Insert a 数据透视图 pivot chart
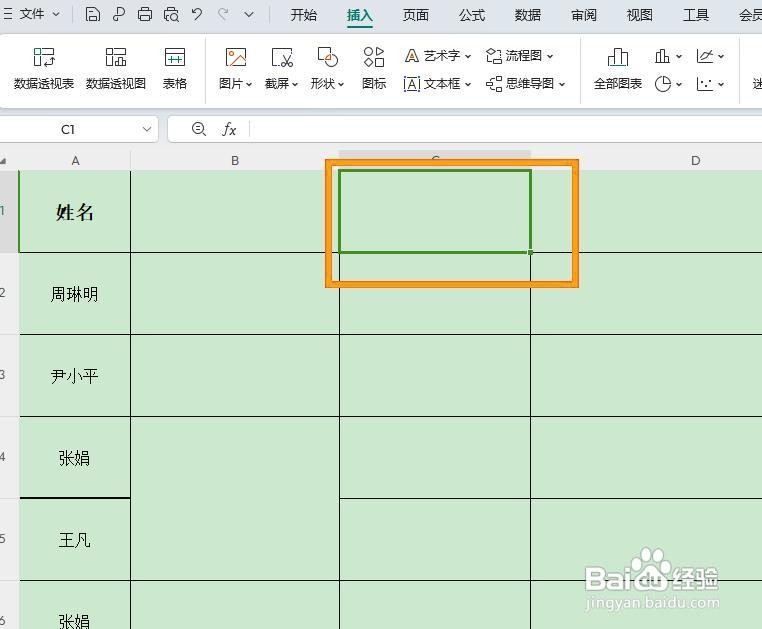The height and width of the screenshot is (629, 762). click(116, 69)
